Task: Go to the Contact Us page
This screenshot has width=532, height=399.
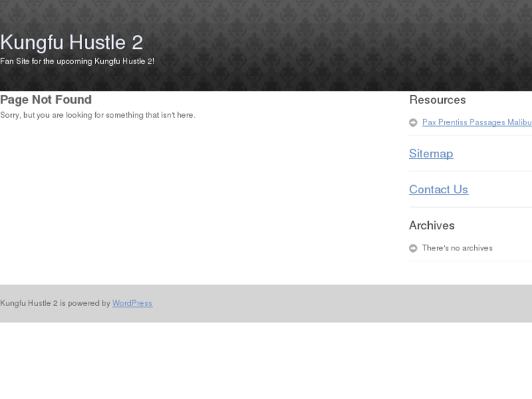Action: (438, 190)
